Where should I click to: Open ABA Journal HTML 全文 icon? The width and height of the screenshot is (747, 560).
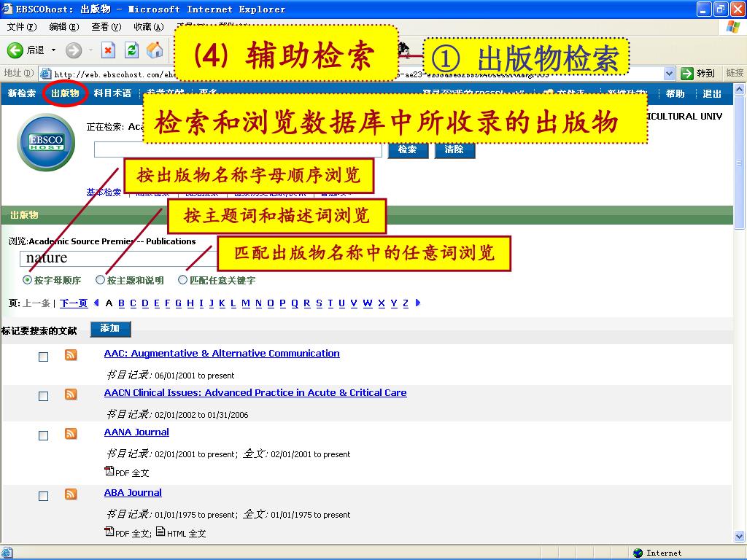point(160,532)
